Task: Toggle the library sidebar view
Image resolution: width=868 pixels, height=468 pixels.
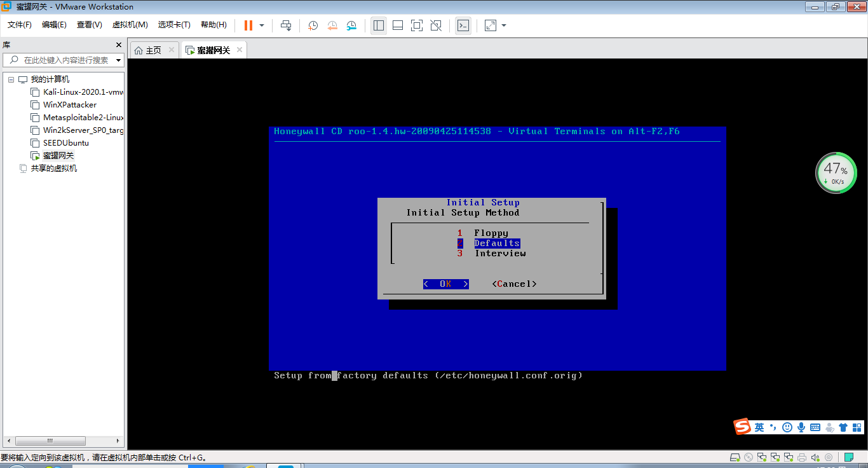Action: click(x=379, y=25)
